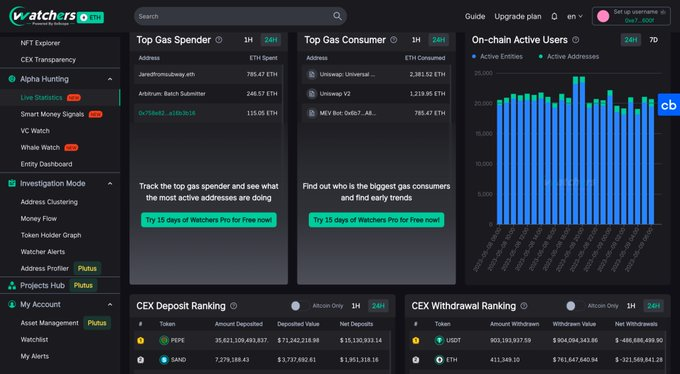Click the Watchers logo
This screenshot has width=680, height=374.
56,16
